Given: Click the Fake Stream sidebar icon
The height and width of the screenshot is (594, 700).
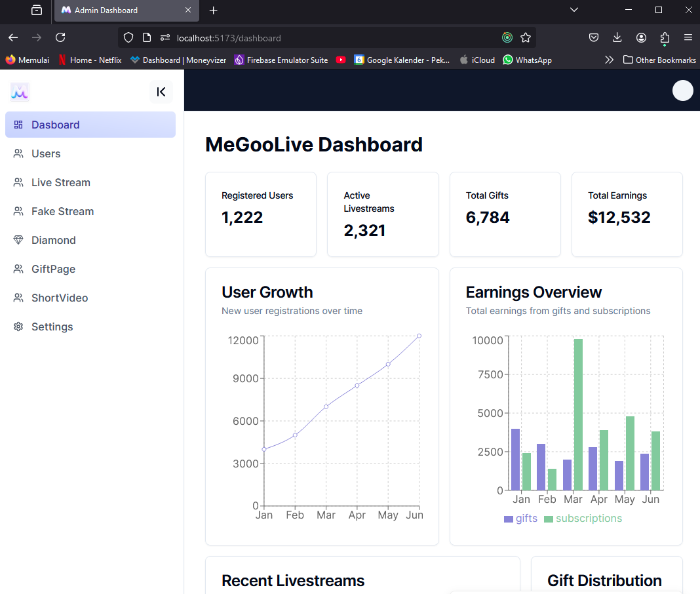Looking at the screenshot, I should tap(18, 211).
